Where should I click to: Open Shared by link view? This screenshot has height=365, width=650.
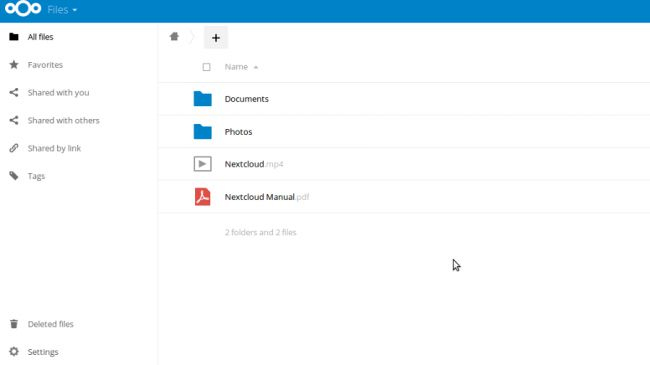(x=54, y=148)
